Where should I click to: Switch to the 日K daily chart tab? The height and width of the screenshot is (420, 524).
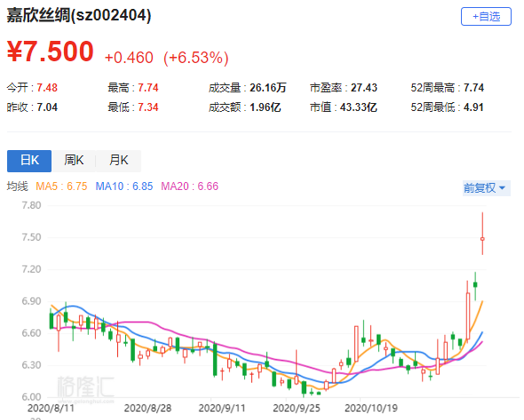pos(29,161)
